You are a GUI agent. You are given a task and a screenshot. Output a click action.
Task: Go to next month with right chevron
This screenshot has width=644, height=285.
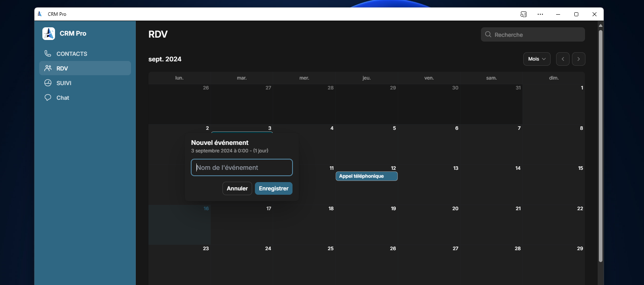coord(579,59)
